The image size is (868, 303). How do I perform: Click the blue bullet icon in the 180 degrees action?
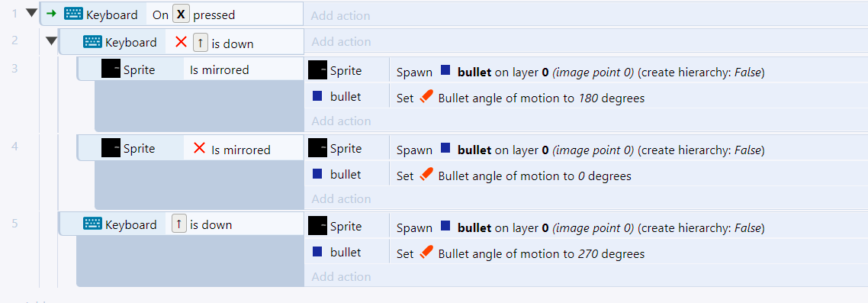coord(317,96)
